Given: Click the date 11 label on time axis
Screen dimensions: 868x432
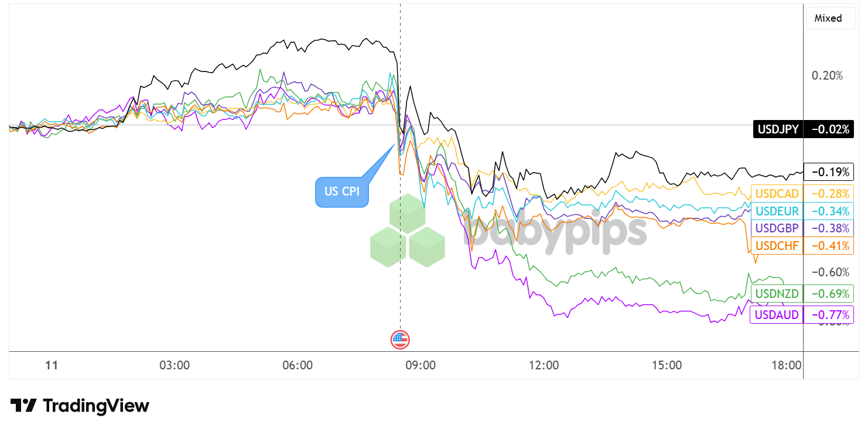Looking at the screenshot, I should click(52, 365).
